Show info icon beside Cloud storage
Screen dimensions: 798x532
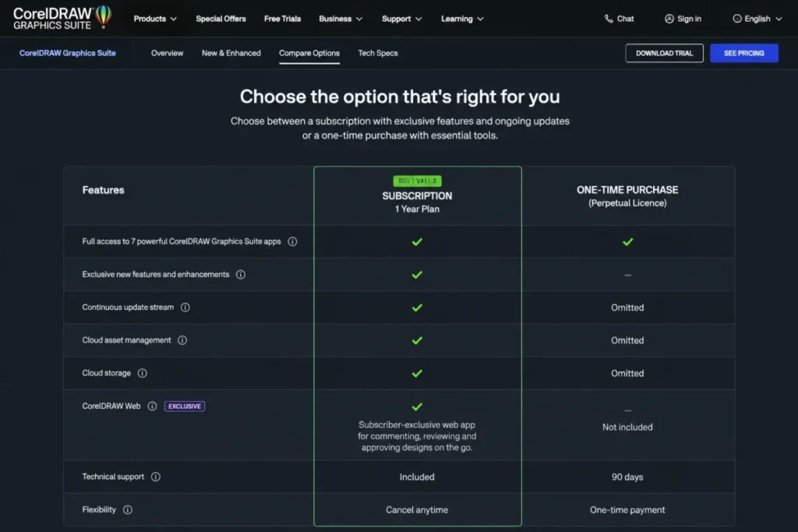coord(143,373)
